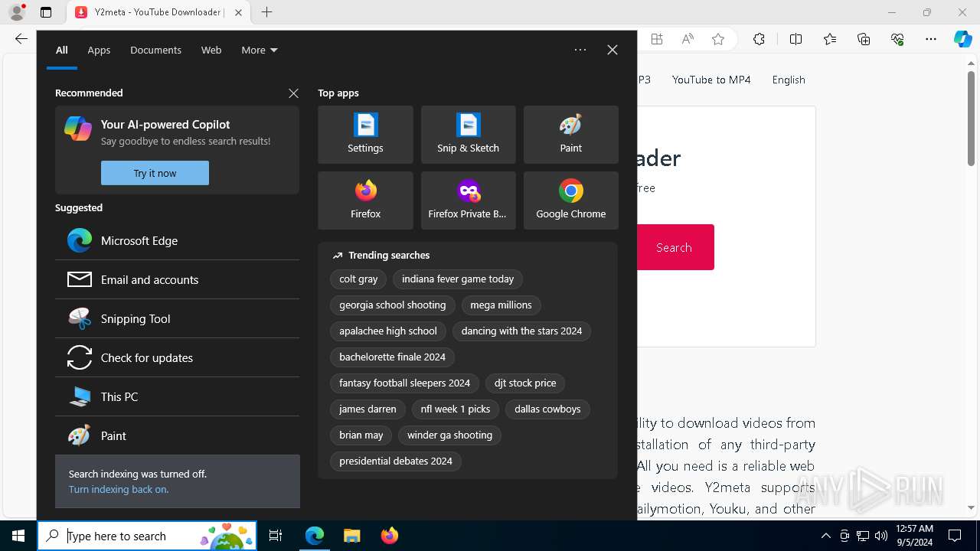Select nfl week 1 picks chip

(x=456, y=409)
